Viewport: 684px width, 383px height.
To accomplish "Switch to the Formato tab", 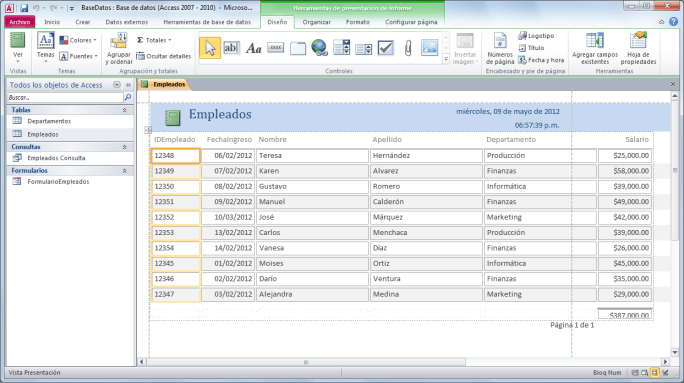I will [358, 22].
